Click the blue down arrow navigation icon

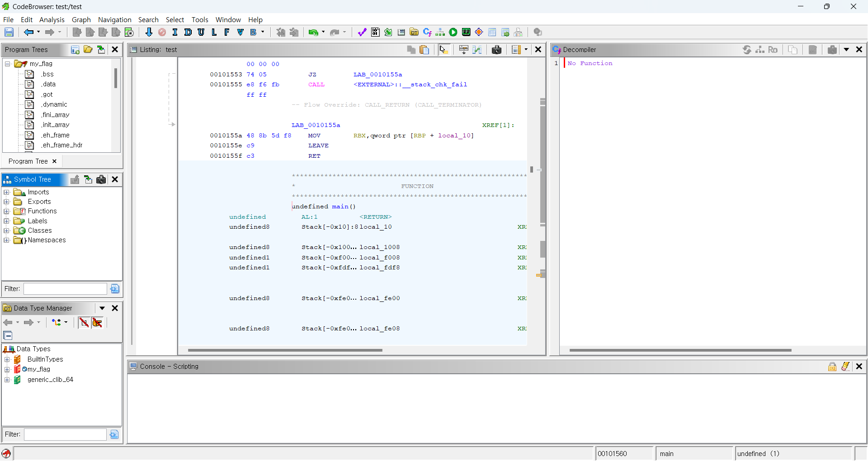coord(149,32)
